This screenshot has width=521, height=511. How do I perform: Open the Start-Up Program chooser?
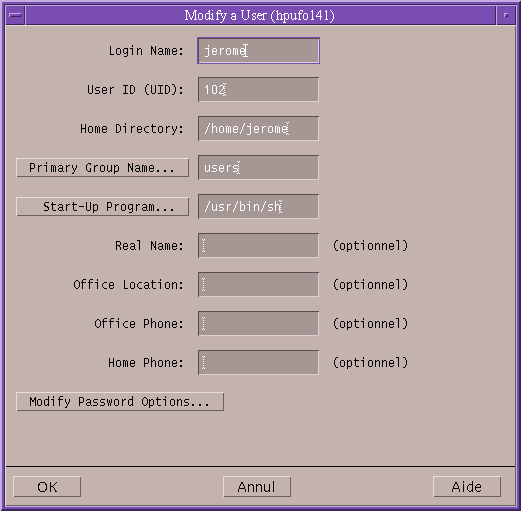click(103, 207)
